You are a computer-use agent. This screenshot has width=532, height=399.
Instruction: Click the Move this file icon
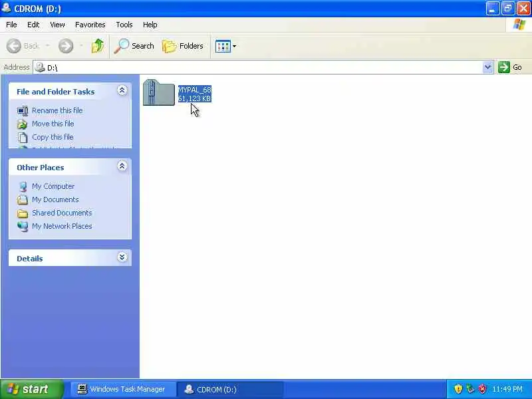point(23,124)
